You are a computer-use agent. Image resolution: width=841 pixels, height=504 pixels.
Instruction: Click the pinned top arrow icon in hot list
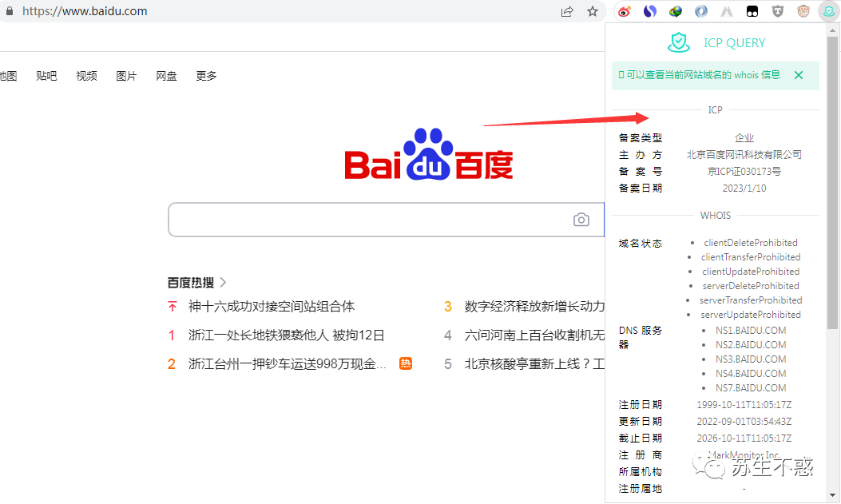(x=173, y=307)
